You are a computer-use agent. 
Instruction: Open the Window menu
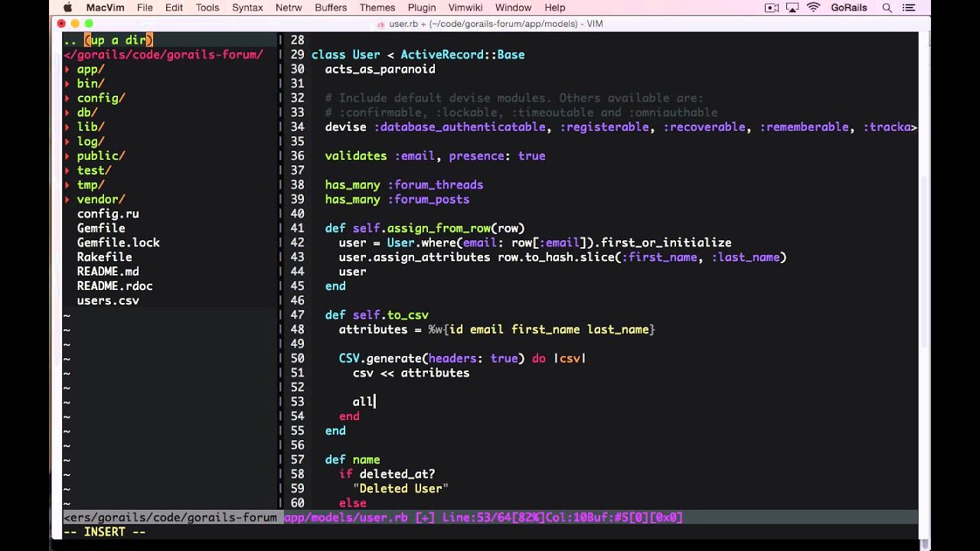(x=513, y=8)
